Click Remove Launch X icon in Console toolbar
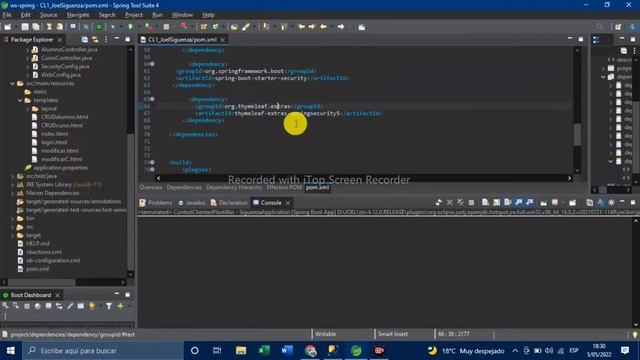This screenshot has height=360, width=640. tap(449, 202)
